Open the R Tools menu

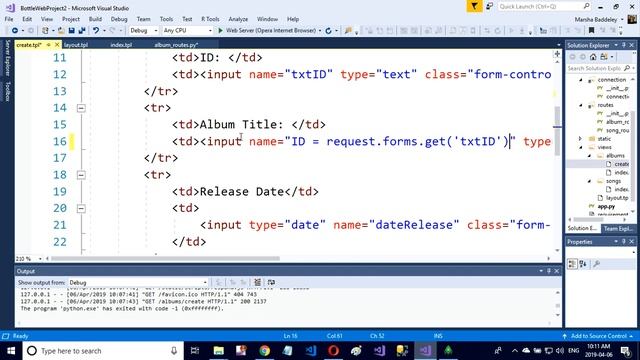[x=210, y=19]
